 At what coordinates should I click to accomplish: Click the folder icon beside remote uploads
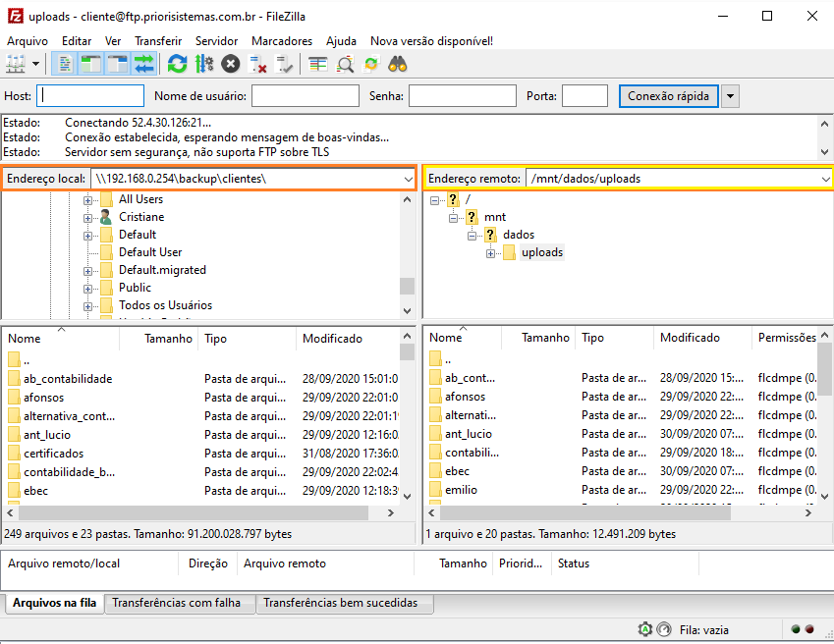tap(509, 252)
